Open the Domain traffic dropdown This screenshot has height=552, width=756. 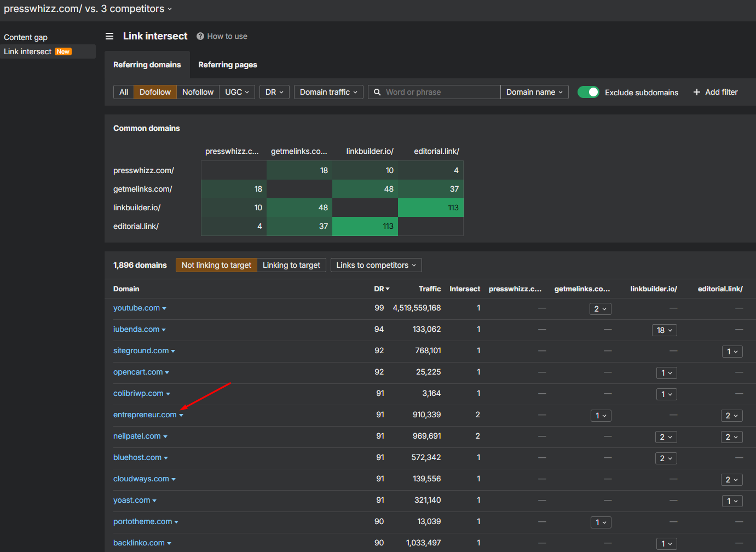328,92
